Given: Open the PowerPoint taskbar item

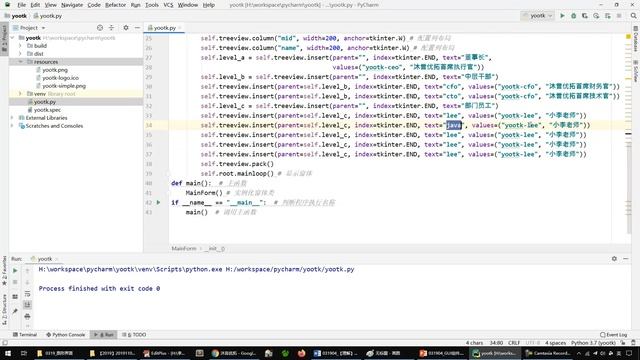Looking at the screenshot, I should [x=442, y=353].
